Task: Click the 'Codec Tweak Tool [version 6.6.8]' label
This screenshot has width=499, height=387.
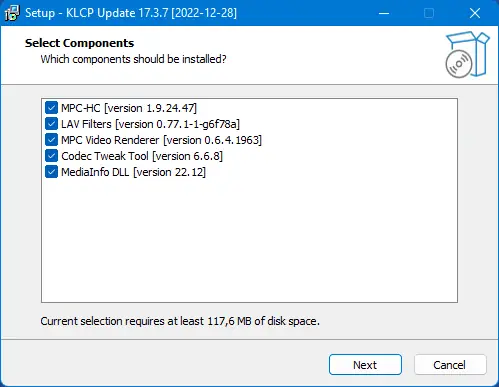Action: [142, 156]
